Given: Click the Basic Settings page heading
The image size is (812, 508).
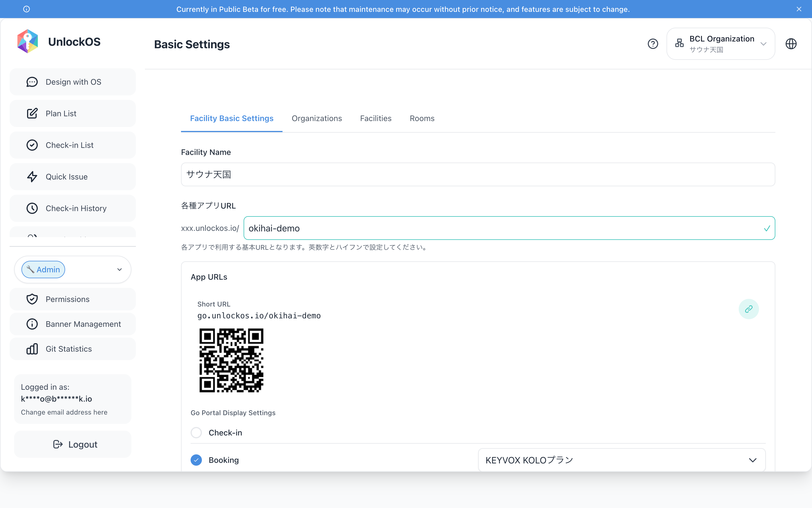Looking at the screenshot, I should click(x=192, y=44).
